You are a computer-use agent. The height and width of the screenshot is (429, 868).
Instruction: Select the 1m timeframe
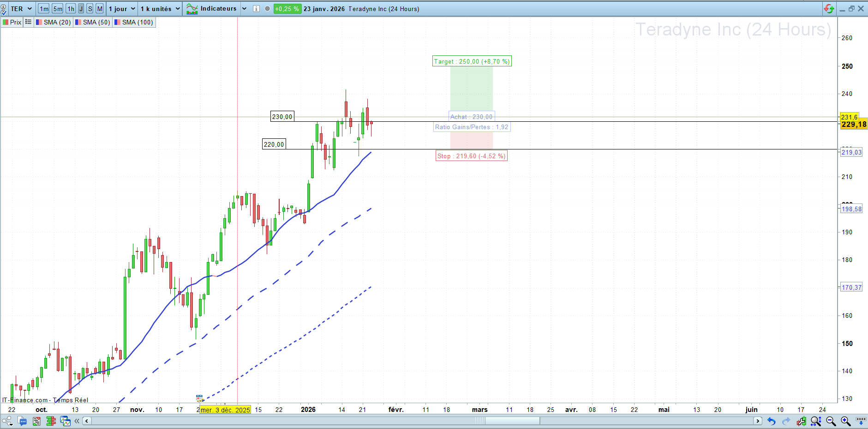tap(44, 9)
